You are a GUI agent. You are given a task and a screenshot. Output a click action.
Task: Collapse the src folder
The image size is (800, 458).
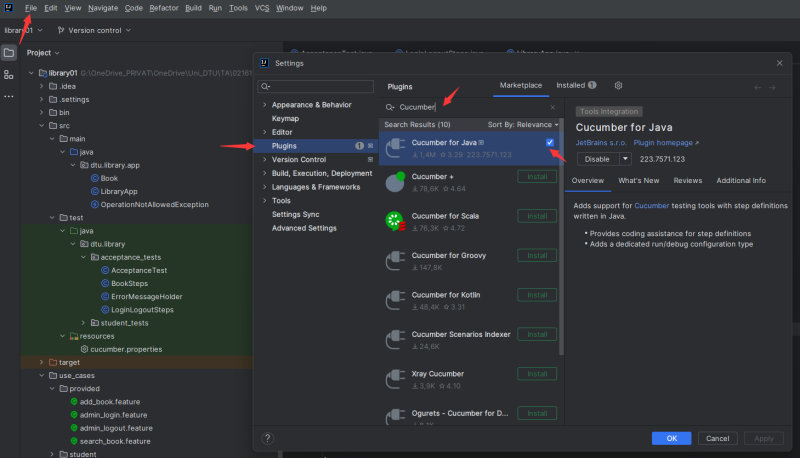pos(42,125)
